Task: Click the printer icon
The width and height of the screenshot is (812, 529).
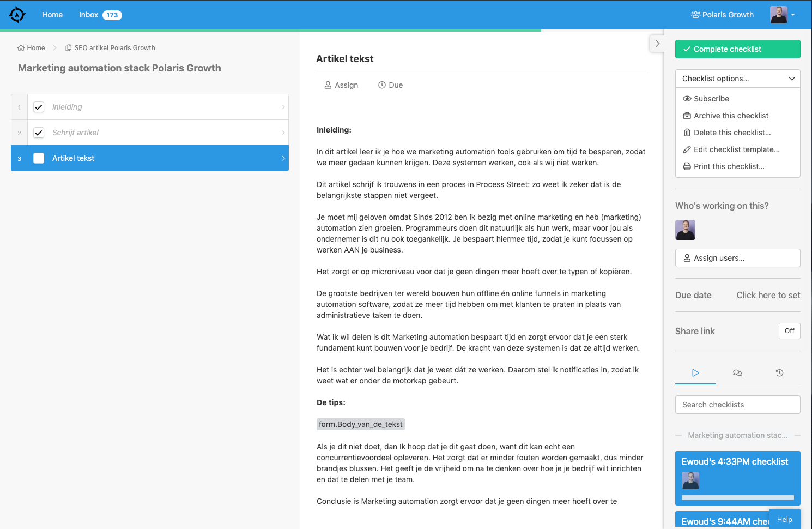Action: coord(687,166)
